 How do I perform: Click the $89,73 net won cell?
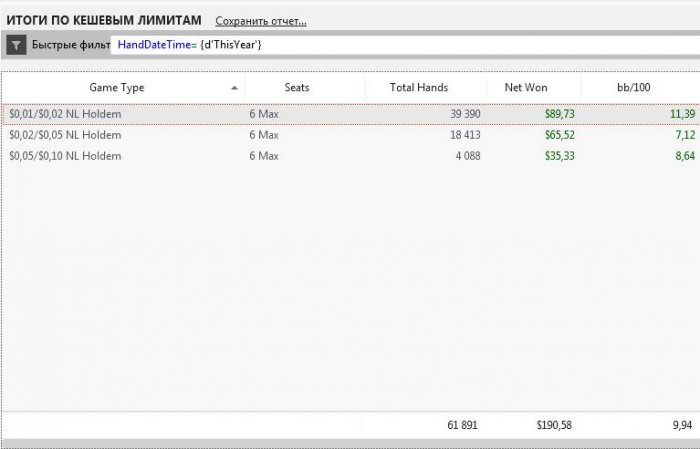click(559, 114)
